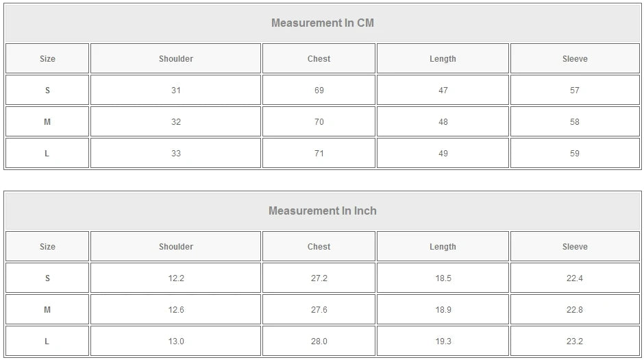Click the chest value 70 cell

319,122
